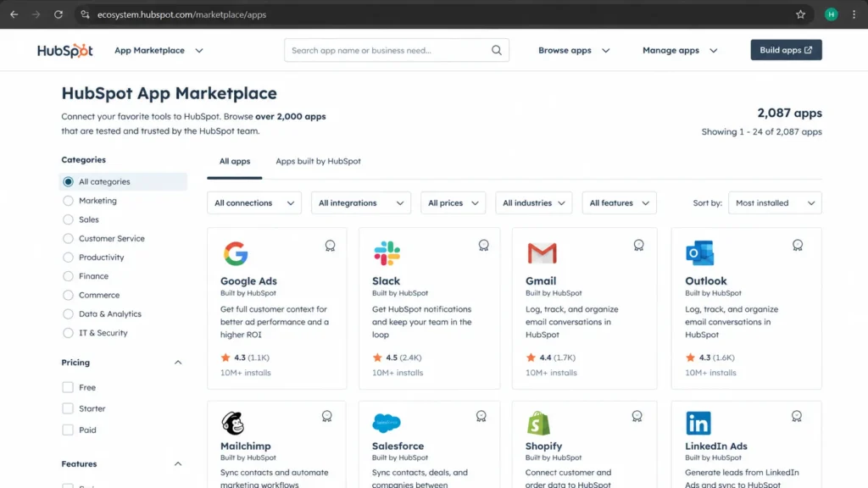
Task: Open the Browse apps menu
Action: pyautogui.click(x=574, y=50)
